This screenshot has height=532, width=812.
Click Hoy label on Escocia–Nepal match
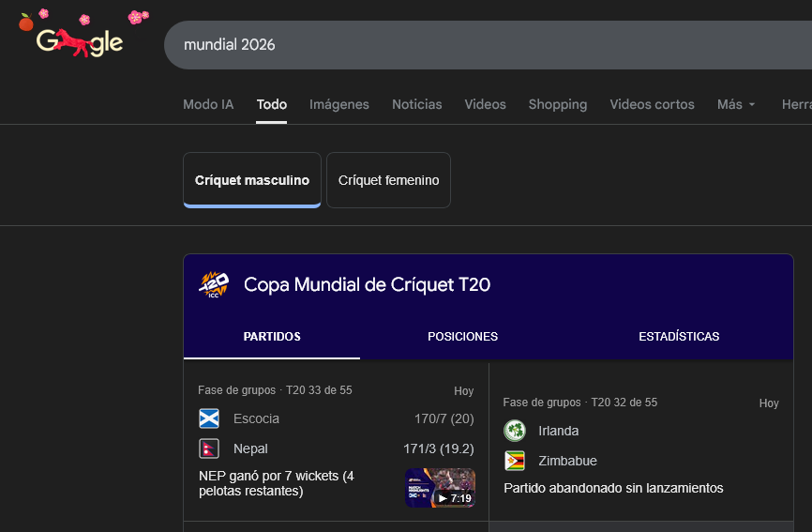coord(464,391)
